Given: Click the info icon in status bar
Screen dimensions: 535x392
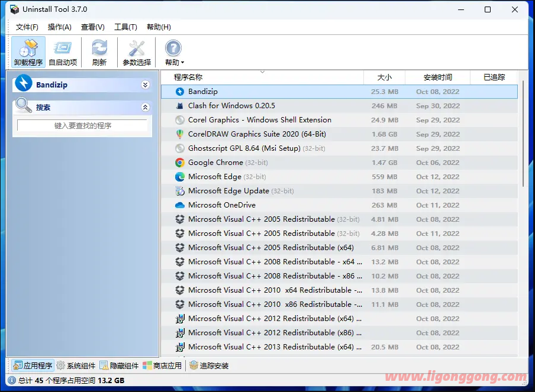Looking at the screenshot, I should coord(12,380).
